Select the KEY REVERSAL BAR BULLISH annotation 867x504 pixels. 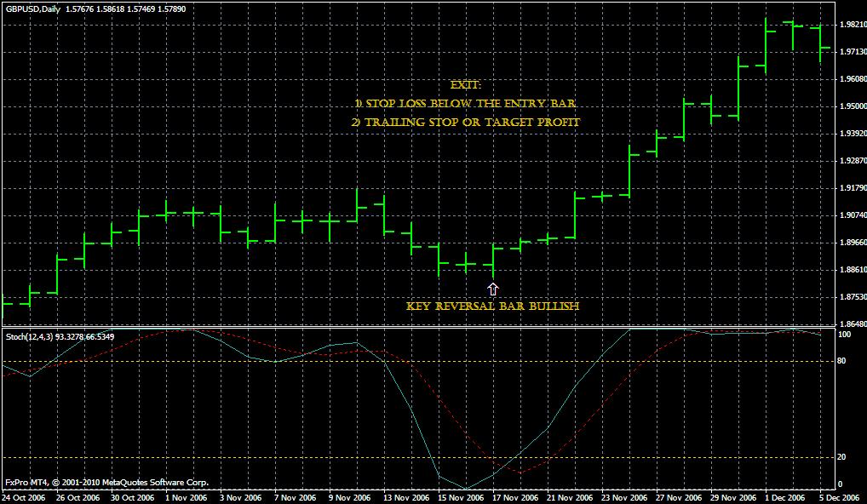tap(492, 305)
